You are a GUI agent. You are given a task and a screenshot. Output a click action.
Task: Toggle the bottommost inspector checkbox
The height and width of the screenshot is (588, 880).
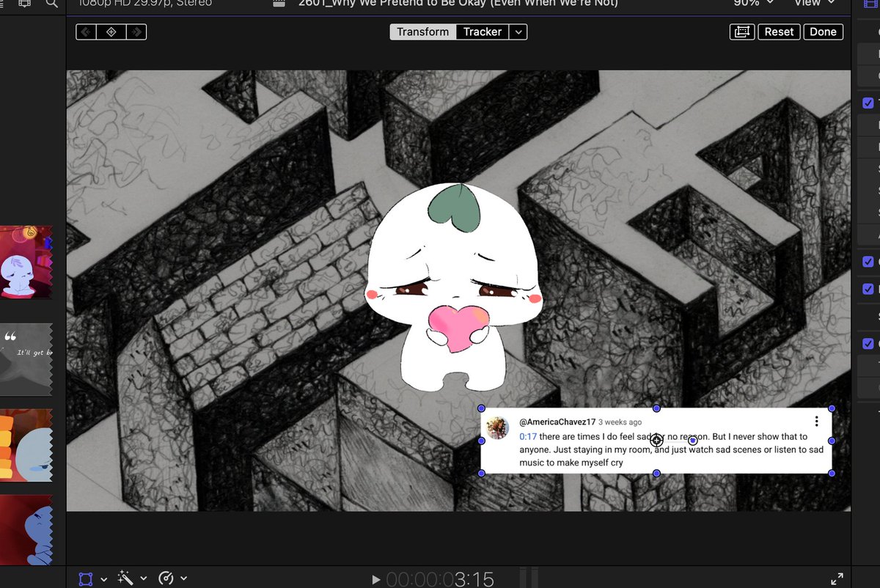pos(868,343)
